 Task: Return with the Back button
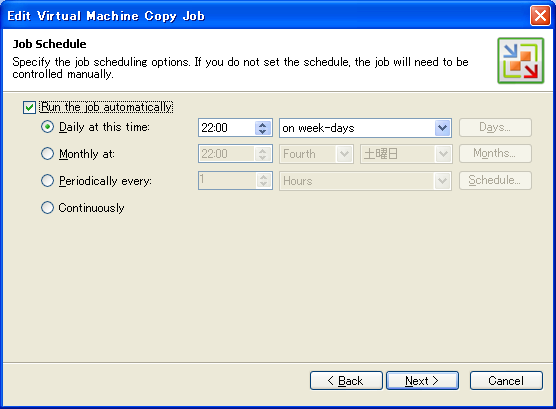[x=346, y=381]
